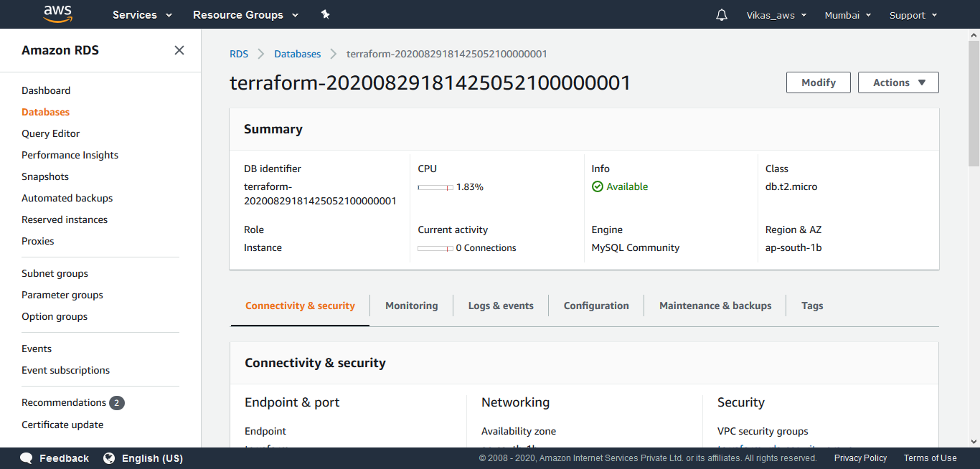Click the Feedback speech bubble icon
Viewport: 980px width, 469px height.
(x=27, y=458)
